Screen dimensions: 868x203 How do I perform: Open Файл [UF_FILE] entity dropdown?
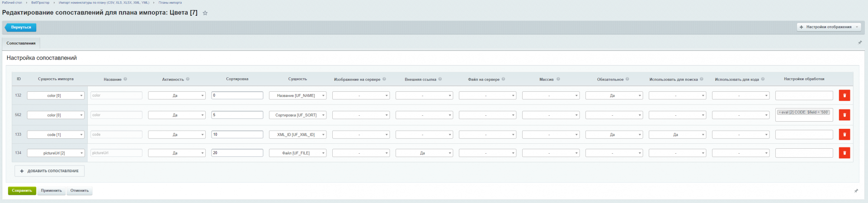(x=297, y=153)
